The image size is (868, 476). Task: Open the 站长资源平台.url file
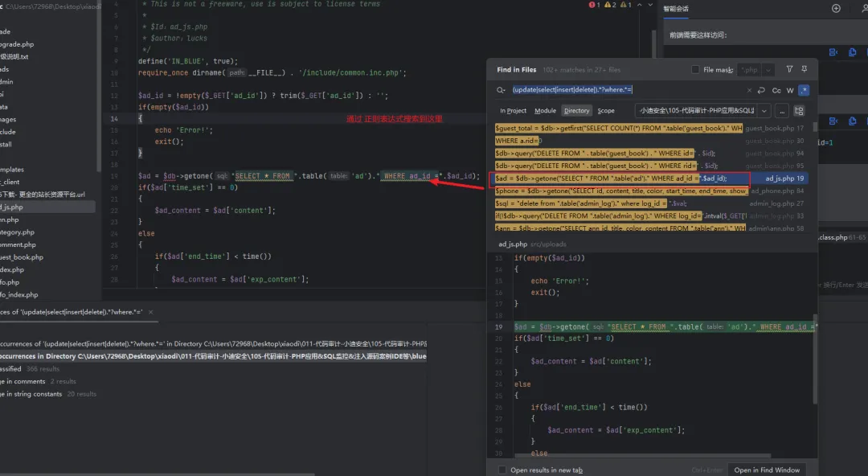tap(43, 195)
